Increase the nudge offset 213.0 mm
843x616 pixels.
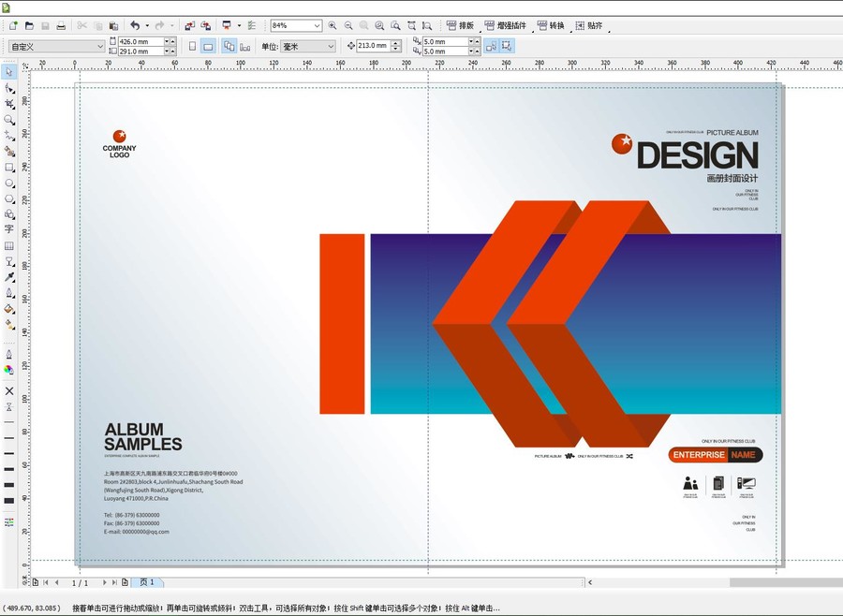pyautogui.click(x=396, y=43)
